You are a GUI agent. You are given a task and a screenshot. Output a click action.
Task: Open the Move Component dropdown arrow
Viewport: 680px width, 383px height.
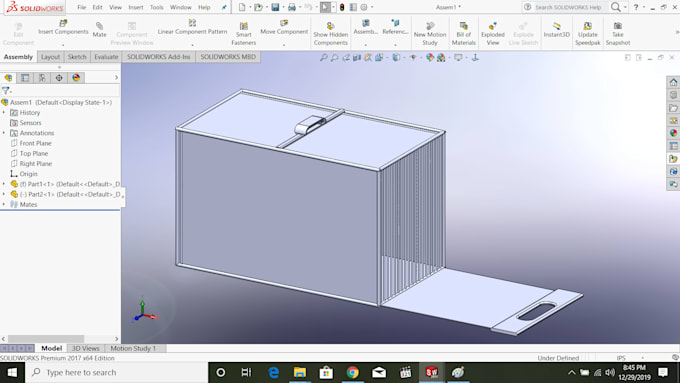[x=284, y=45]
